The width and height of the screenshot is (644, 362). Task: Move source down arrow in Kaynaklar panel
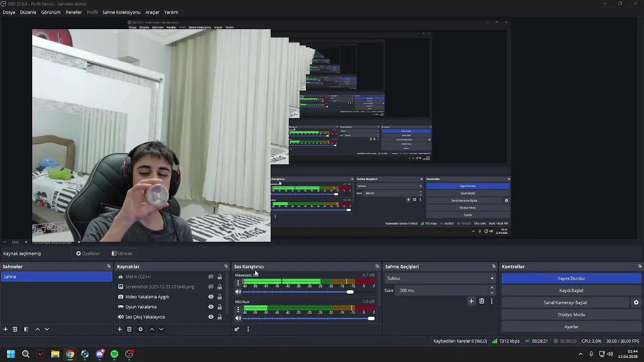(x=161, y=329)
